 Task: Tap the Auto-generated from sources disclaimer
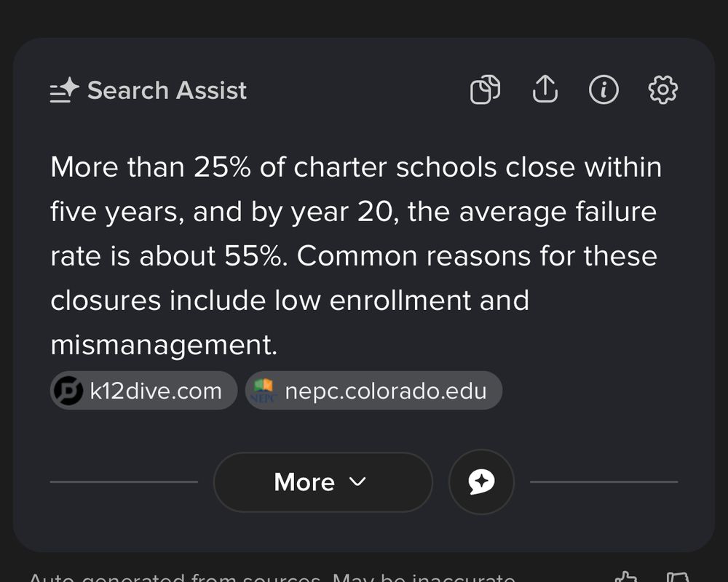click(273, 578)
